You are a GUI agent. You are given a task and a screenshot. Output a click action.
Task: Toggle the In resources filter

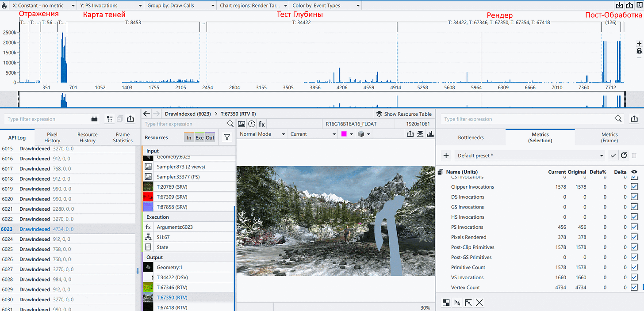point(189,137)
